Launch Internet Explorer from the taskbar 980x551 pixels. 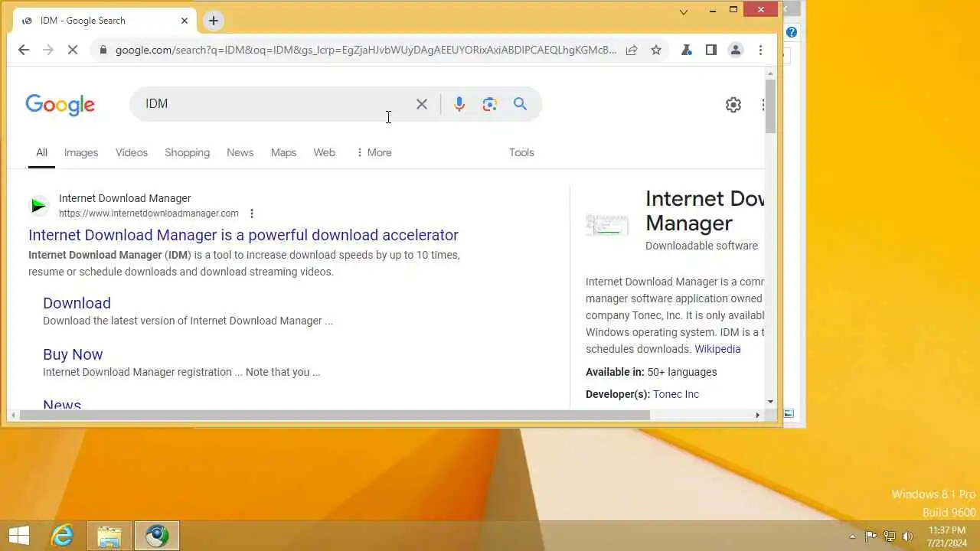(62, 536)
